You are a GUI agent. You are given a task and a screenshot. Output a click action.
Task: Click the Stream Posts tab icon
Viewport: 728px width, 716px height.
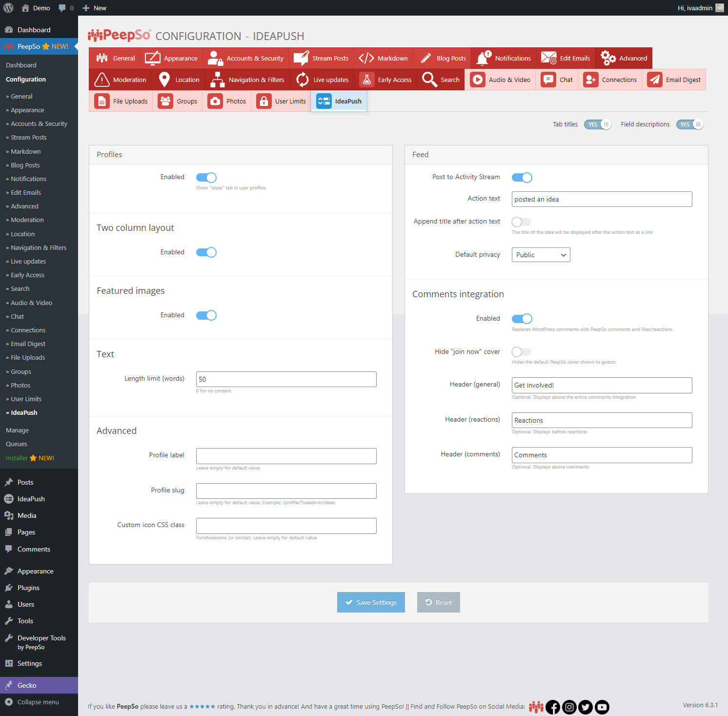click(301, 58)
